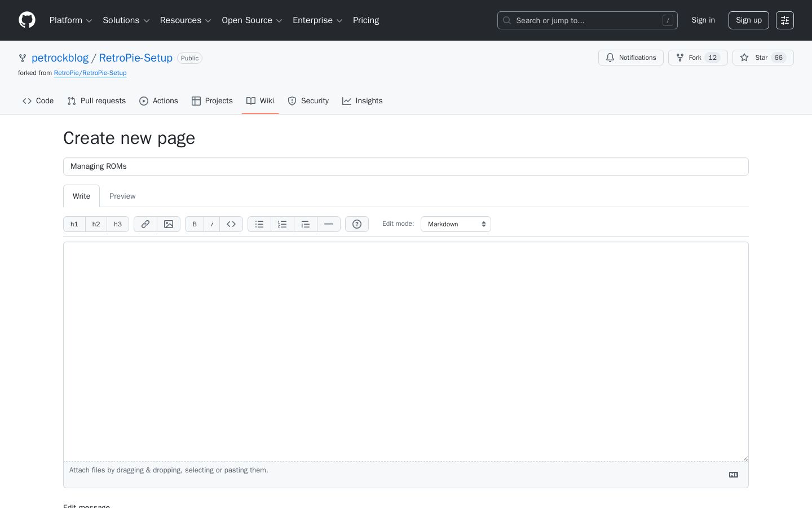
Task: Open the Actions tab
Action: point(158,101)
